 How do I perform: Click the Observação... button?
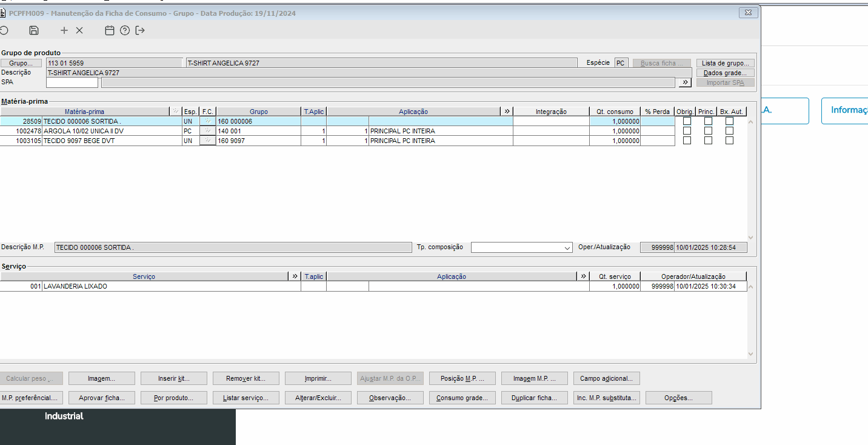pyautogui.click(x=390, y=398)
